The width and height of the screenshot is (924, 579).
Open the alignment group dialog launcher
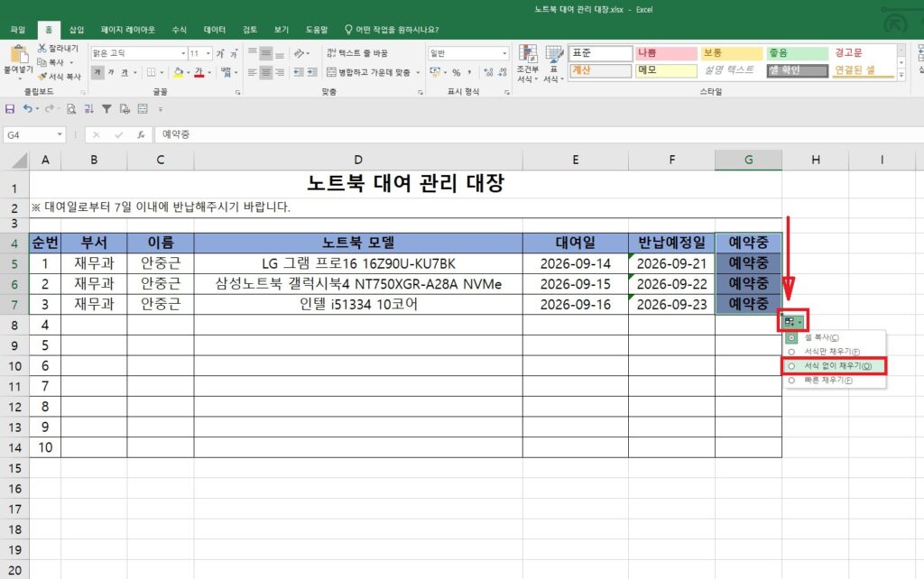click(x=420, y=93)
